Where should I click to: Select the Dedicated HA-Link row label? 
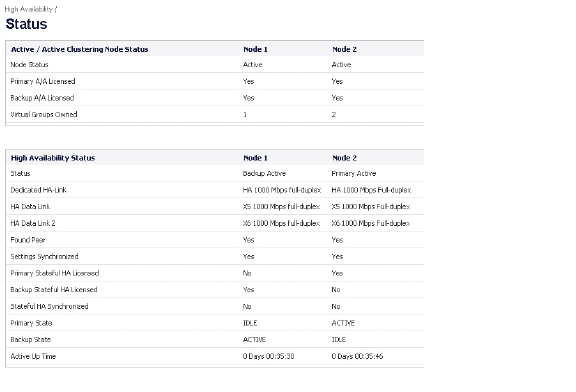tap(39, 190)
